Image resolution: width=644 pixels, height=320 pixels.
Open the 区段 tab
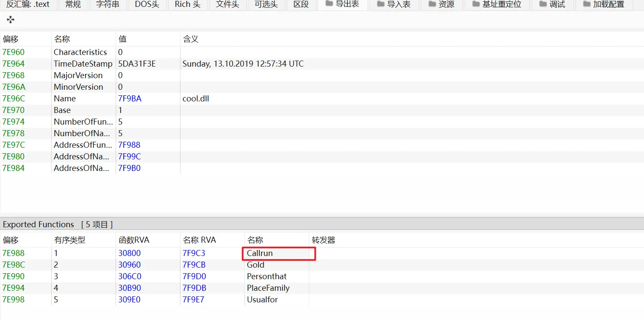301,4
